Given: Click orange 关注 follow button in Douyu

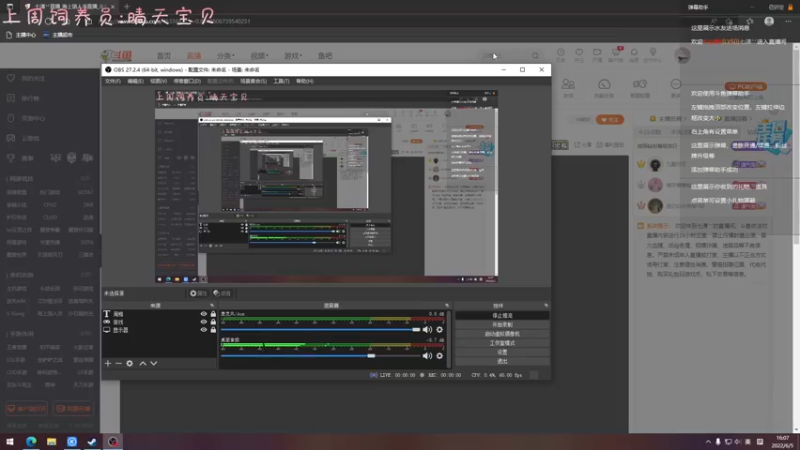Looking at the screenshot, I should (610, 119).
